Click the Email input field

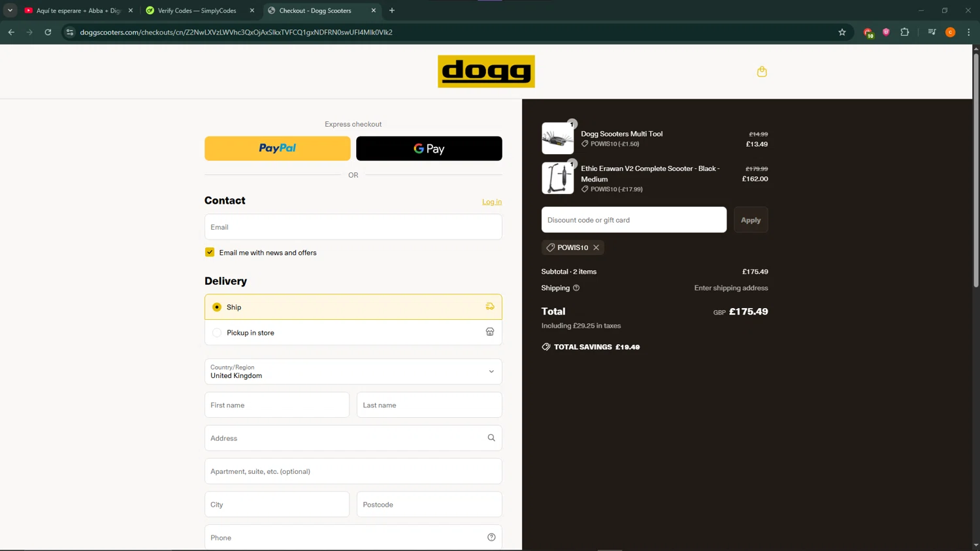coord(353,227)
